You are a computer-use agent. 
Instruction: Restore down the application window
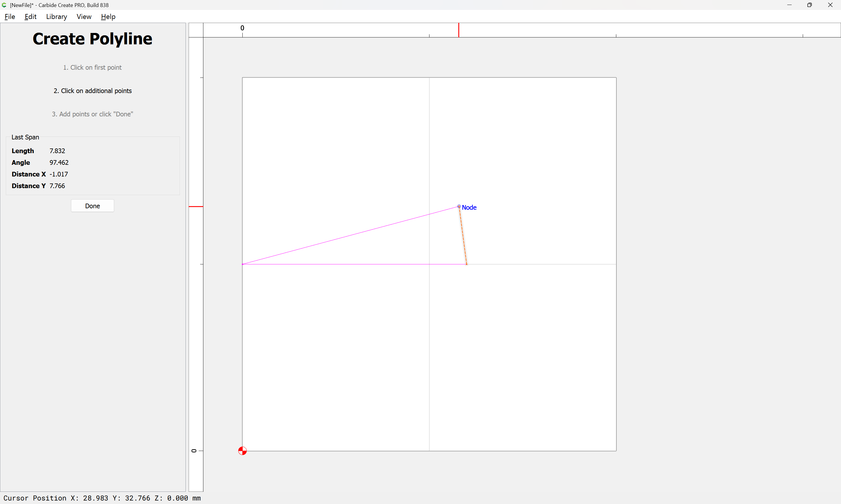[809, 5]
